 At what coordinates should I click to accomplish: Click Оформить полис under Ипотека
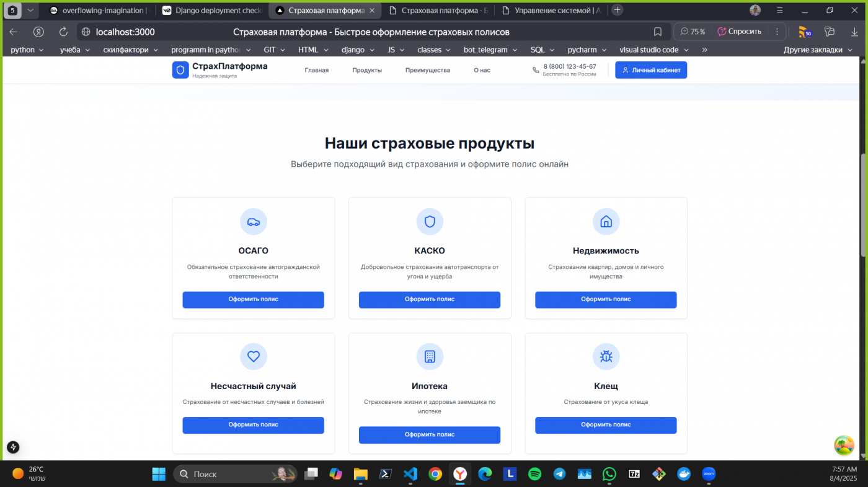(x=430, y=435)
